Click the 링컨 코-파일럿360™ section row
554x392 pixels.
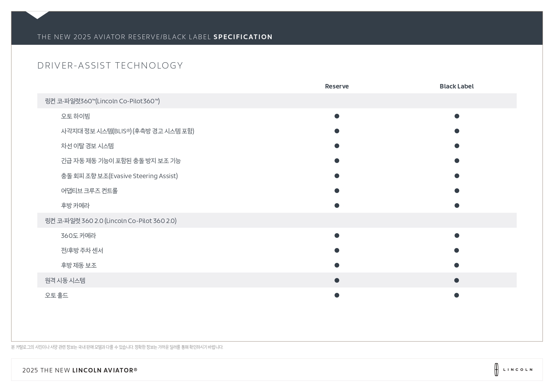click(277, 101)
